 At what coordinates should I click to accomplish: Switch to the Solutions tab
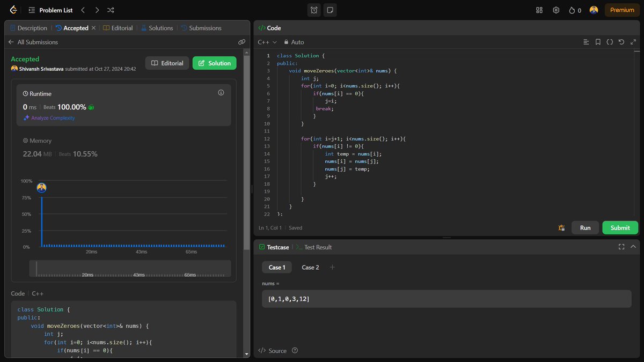click(x=157, y=28)
